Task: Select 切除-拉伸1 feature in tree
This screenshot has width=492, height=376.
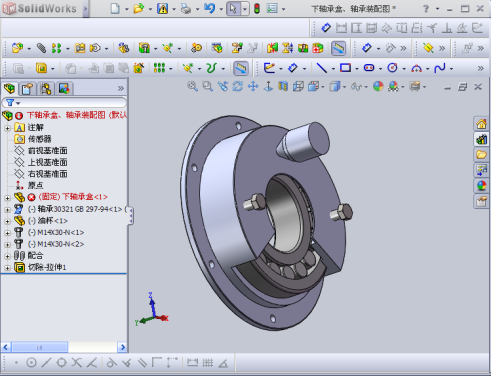Action: pyautogui.click(x=47, y=267)
